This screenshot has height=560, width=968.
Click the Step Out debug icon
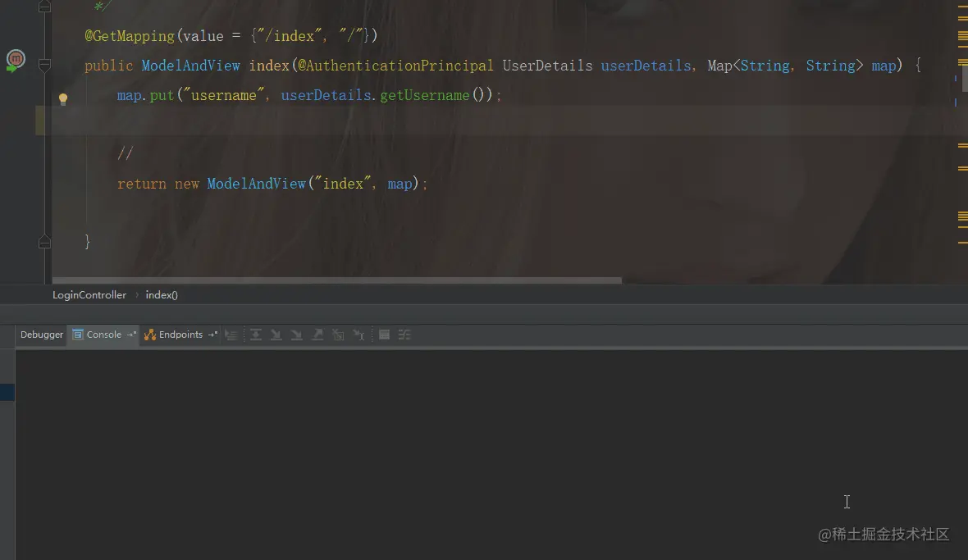tap(317, 335)
